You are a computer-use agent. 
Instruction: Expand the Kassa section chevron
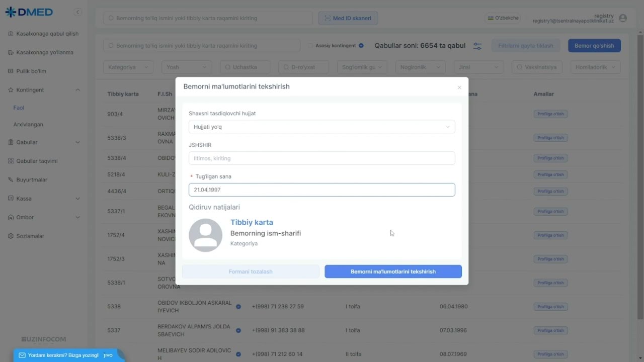tap(77, 199)
